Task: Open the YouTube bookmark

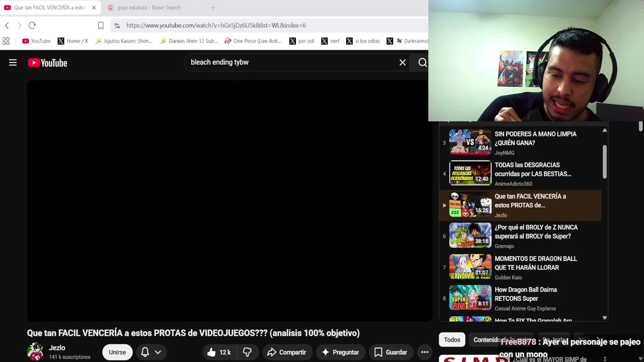Action: click(36, 41)
